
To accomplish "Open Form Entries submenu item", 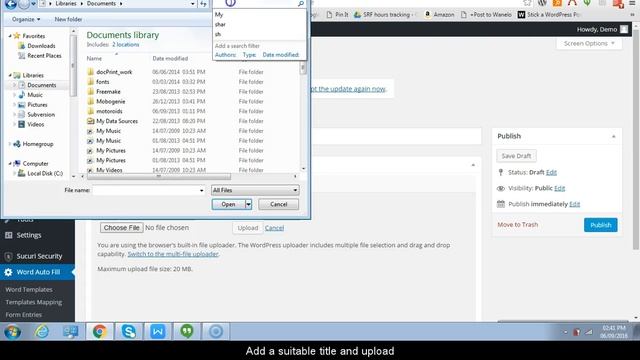I will click(x=24, y=315).
